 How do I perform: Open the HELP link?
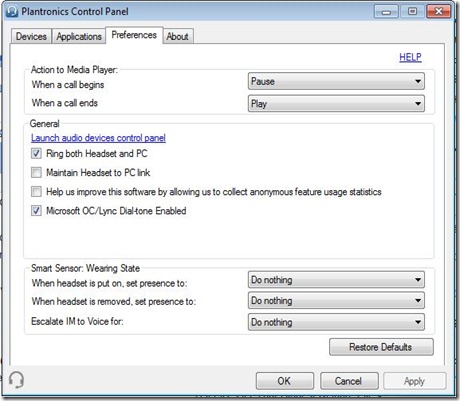click(x=410, y=57)
